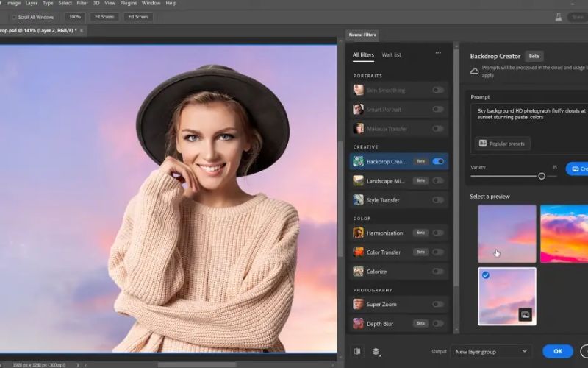This screenshot has width=588, height=368.
Task: Click the filter list vertical scrollbar
Action: [x=456, y=169]
